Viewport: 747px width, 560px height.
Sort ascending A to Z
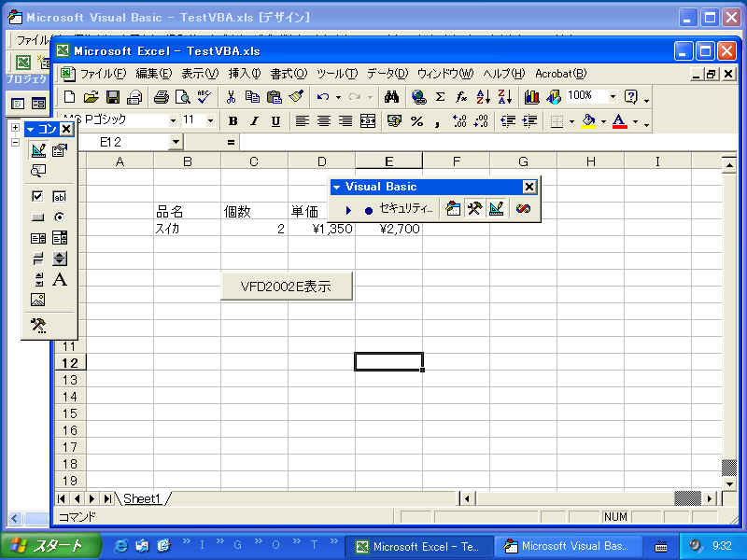(483, 97)
